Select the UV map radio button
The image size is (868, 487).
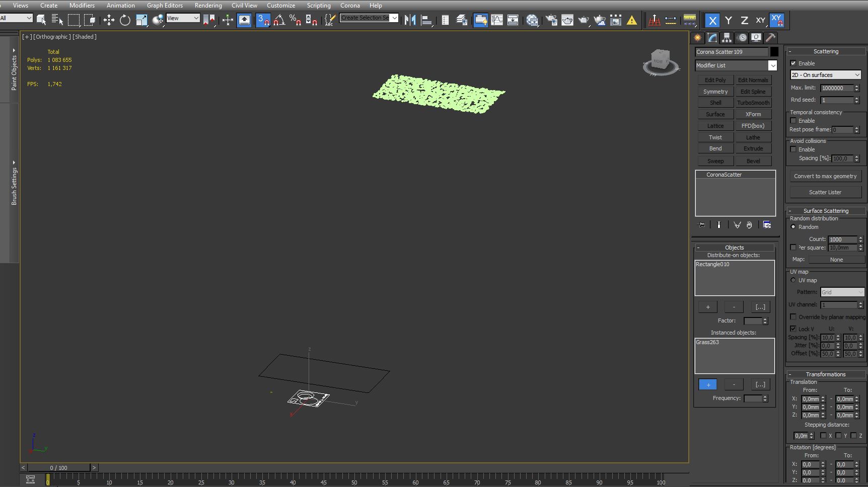pos(793,280)
